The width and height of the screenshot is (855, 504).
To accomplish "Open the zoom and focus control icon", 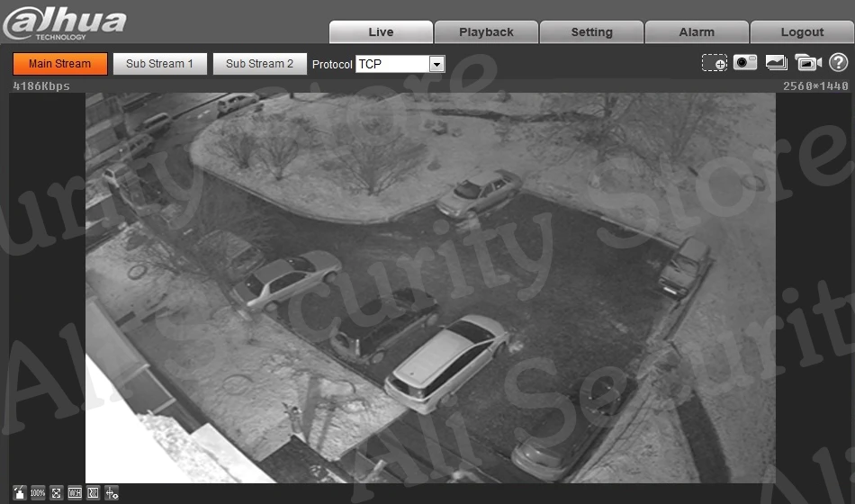I will 112,493.
